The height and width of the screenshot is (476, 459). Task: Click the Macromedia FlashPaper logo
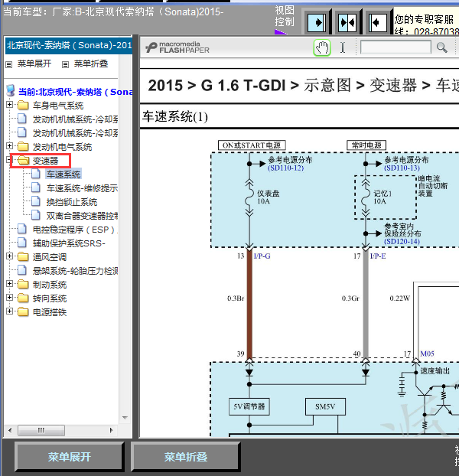tap(177, 47)
